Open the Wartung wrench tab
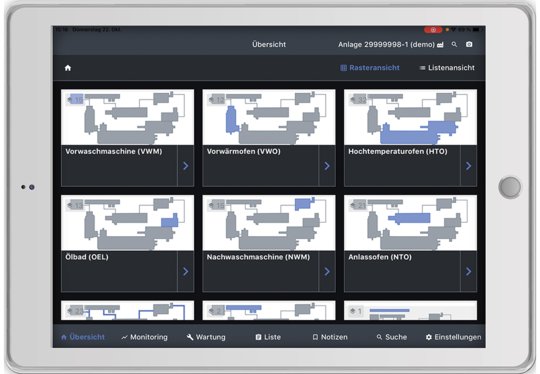Viewport: 540px width, 374px height. [206, 337]
